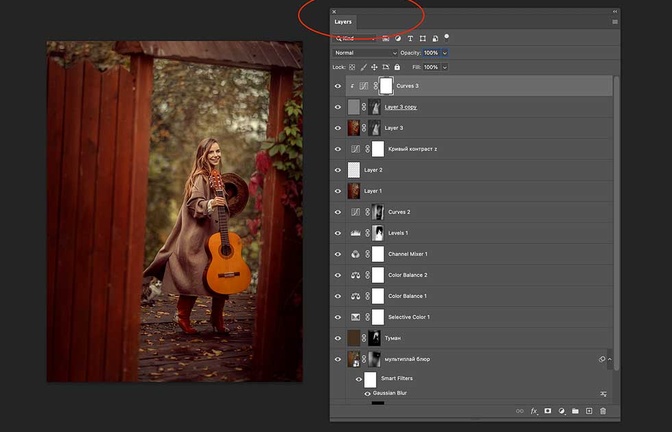The image size is (672, 432).
Task: Click the Selective Color 1 adjustment icon
Action: coord(355,317)
